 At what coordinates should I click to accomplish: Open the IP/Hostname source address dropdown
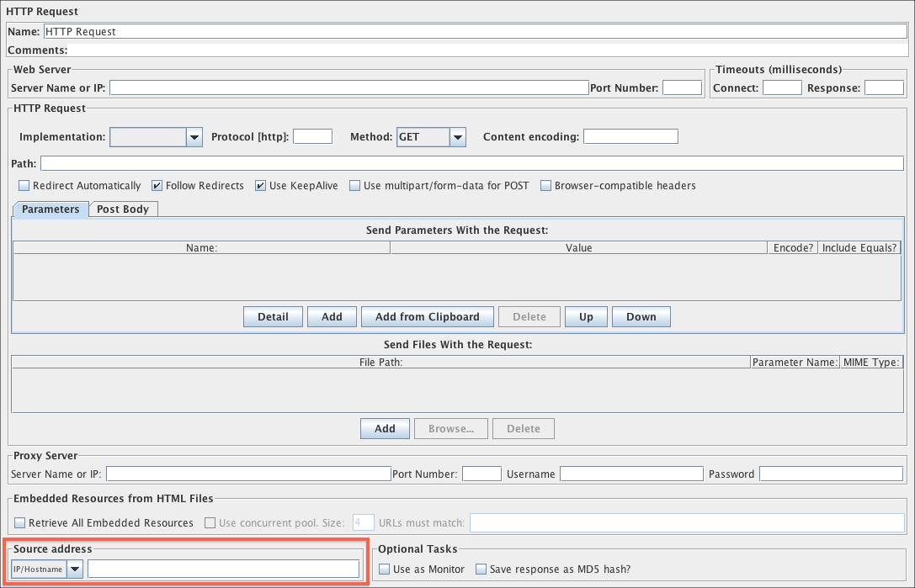point(75,569)
